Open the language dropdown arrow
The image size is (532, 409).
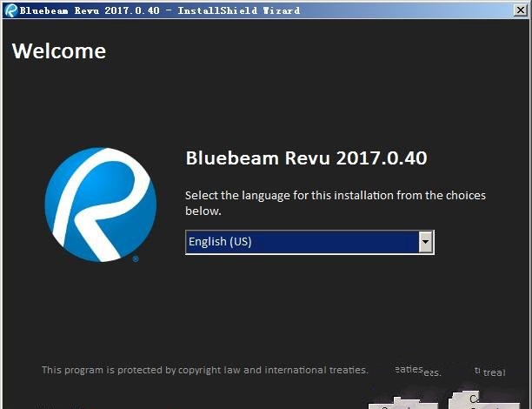(425, 242)
